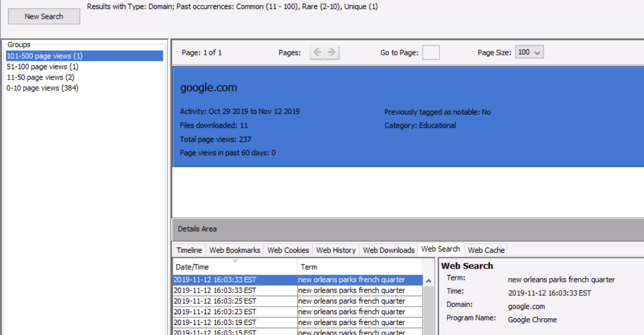Open the Web Cache tab
Image resolution: width=644 pixels, height=335 pixels.
pyautogui.click(x=486, y=250)
